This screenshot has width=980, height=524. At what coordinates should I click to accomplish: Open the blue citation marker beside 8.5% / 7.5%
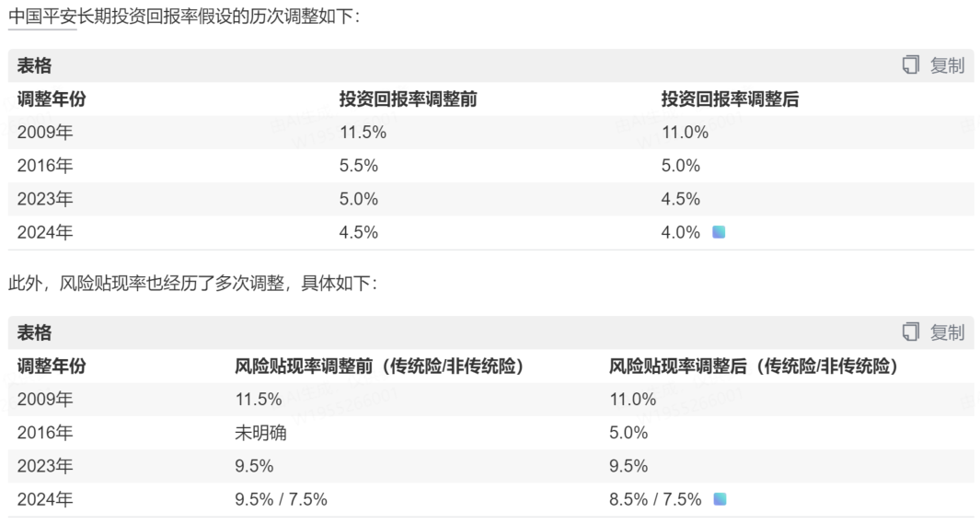pos(720,499)
